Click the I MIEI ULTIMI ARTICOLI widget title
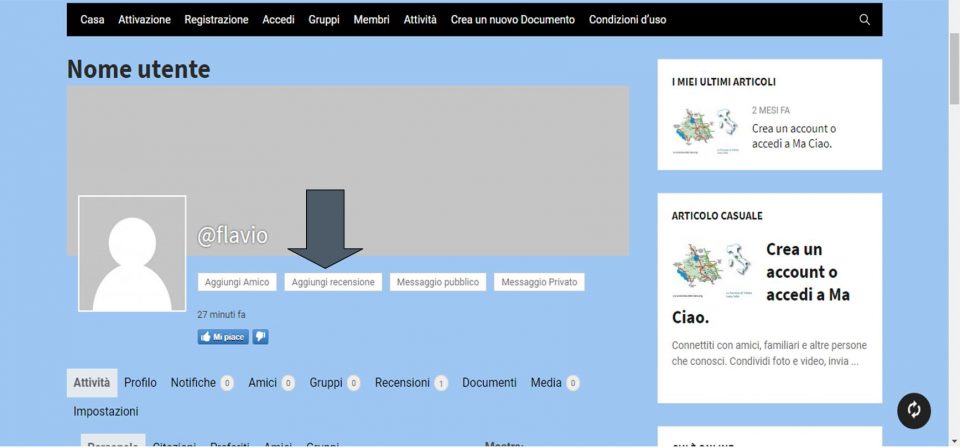The width and height of the screenshot is (960, 448). pyautogui.click(x=724, y=82)
